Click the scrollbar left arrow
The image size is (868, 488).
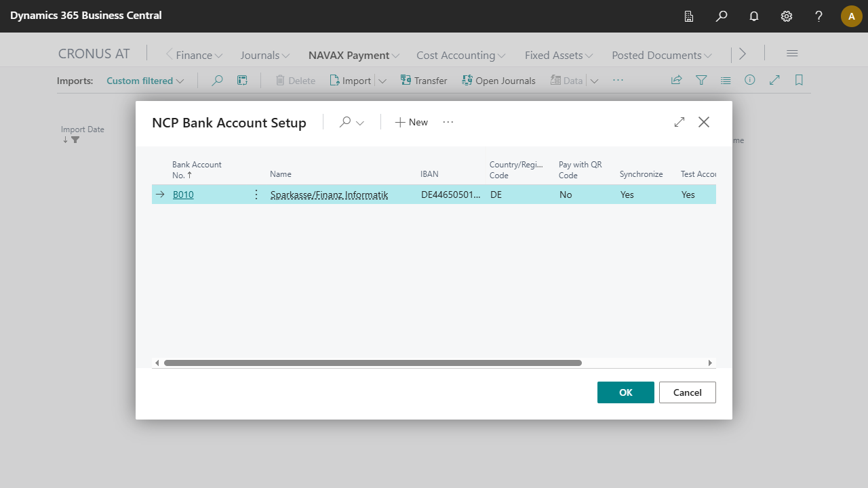pyautogui.click(x=157, y=363)
